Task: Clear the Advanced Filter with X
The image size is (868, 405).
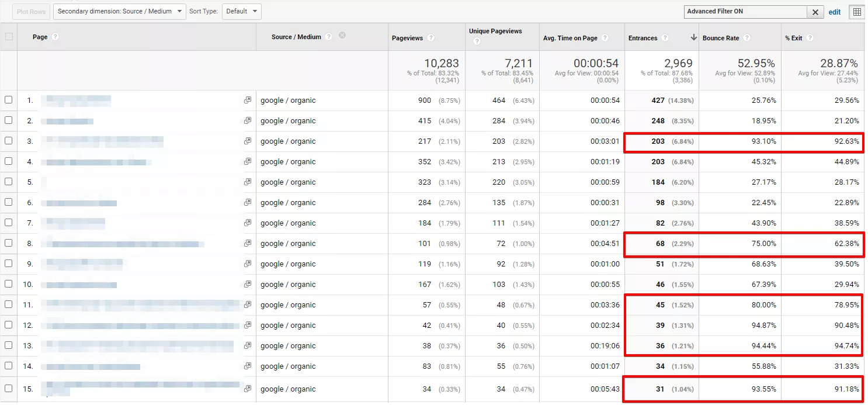Action: click(x=815, y=12)
